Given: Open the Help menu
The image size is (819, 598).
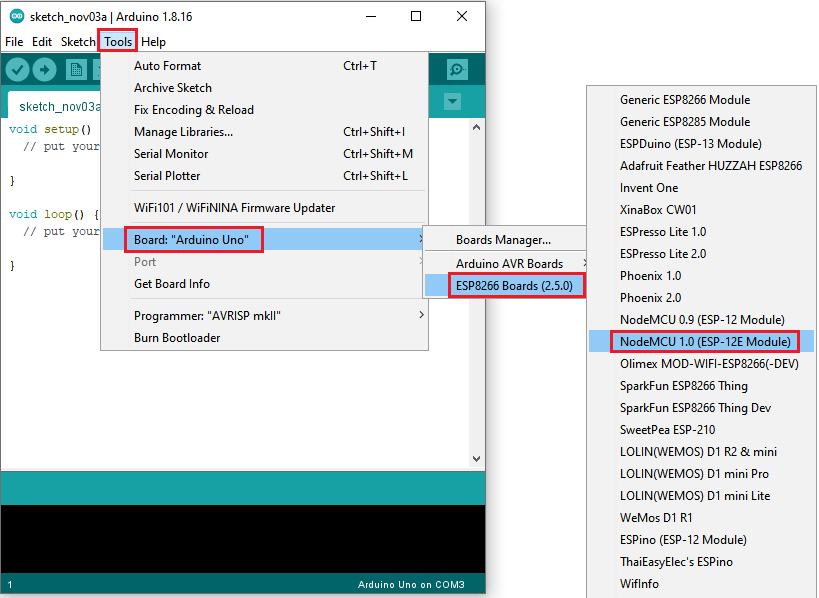Looking at the screenshot, I should pyautogui.click(x=153, y=42).
